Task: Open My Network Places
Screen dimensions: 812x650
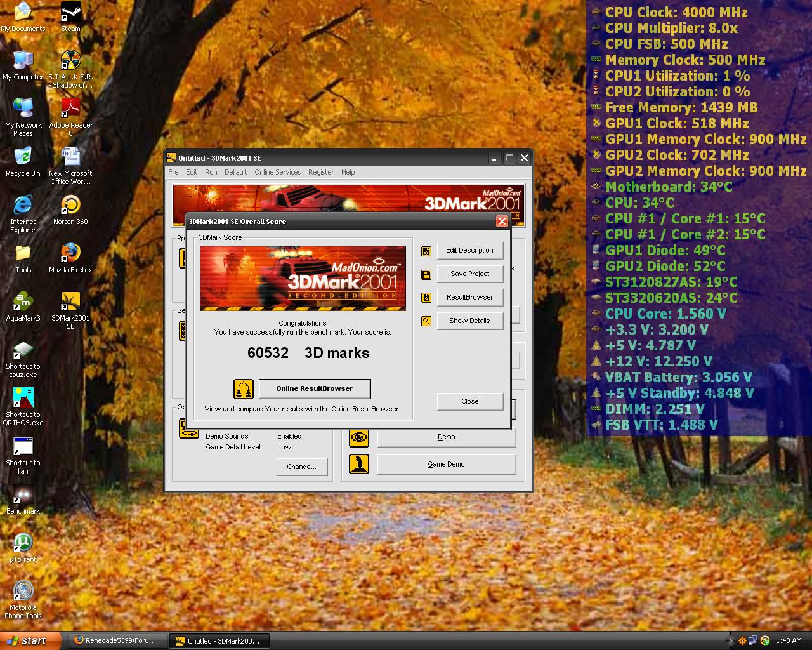Action: point(23,117)
